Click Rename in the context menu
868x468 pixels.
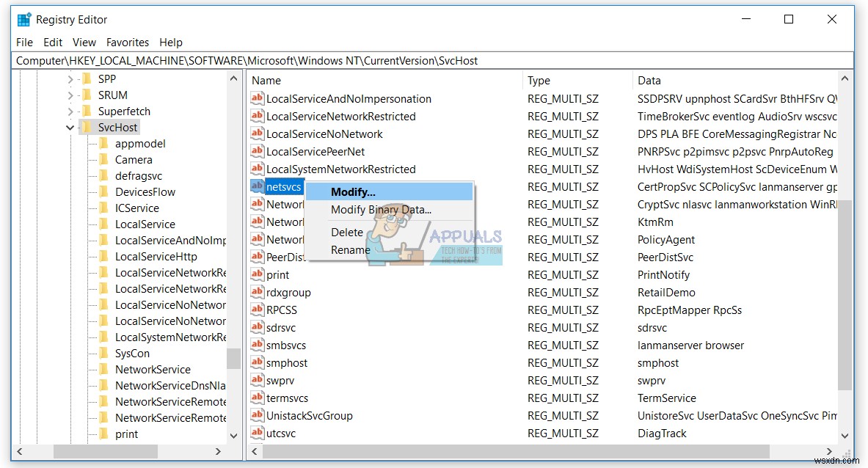[351, 249]
